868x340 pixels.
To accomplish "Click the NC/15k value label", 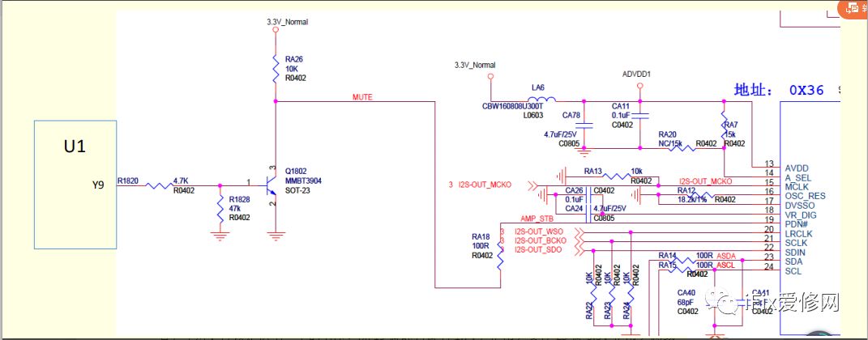I will pyautogui.click(x=672, y=143).
